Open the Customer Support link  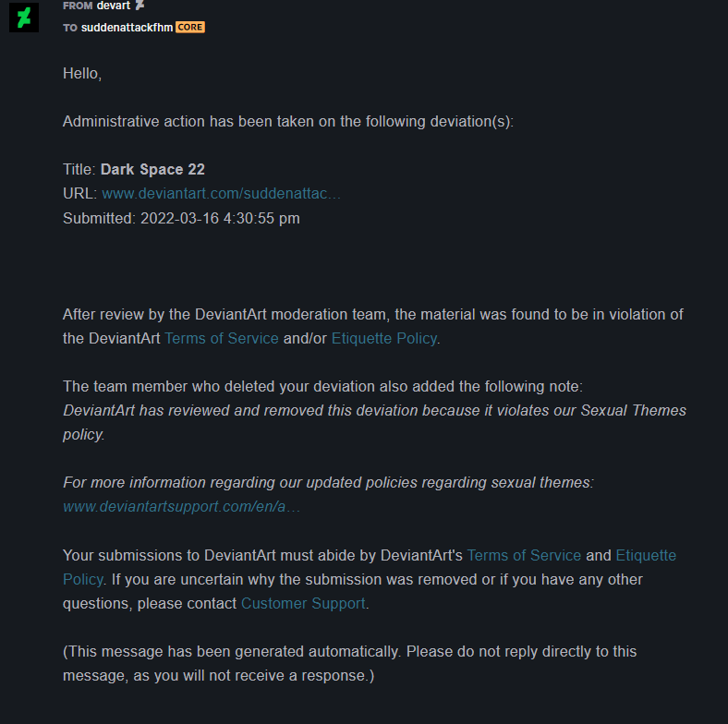303,603
